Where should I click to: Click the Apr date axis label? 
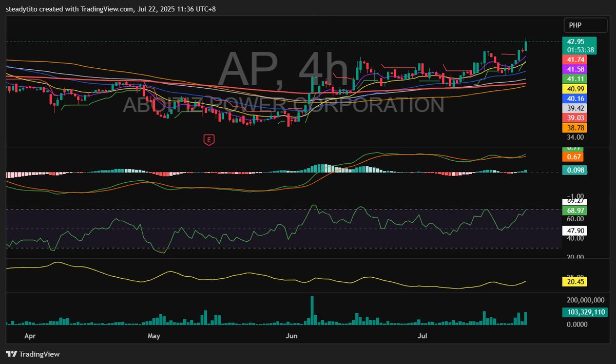point(30,336)
